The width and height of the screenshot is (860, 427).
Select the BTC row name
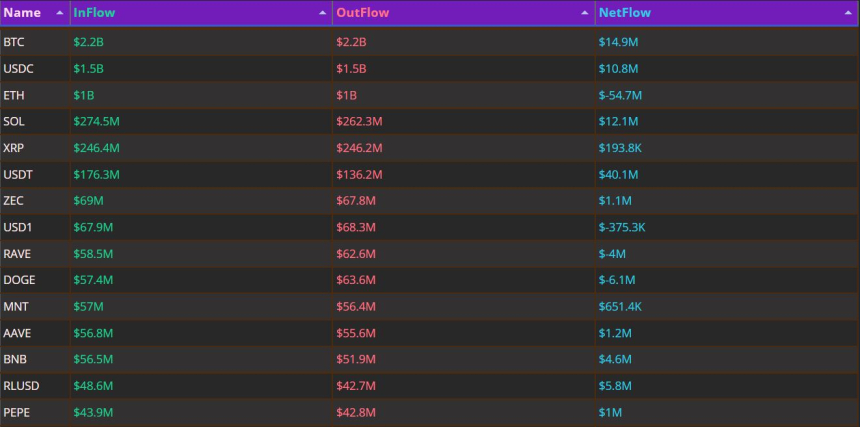point(14,42)
